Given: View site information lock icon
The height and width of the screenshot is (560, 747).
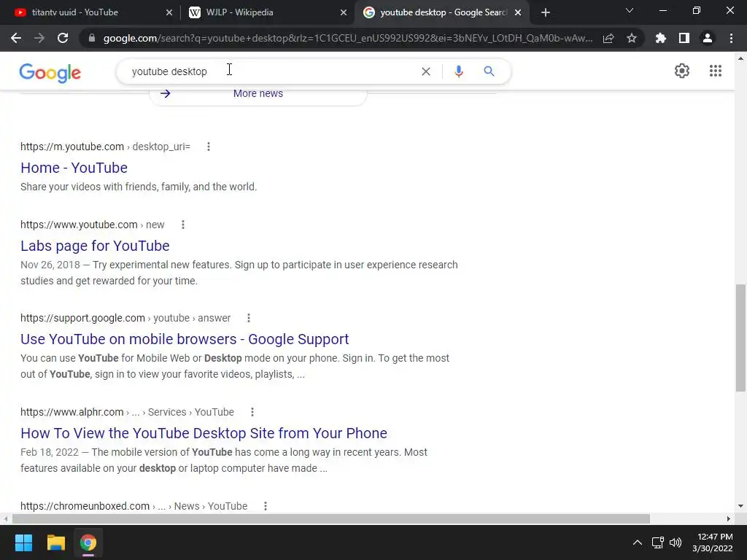Looking at the screenshot, I should pyautogui.click(x=91, y=38).
